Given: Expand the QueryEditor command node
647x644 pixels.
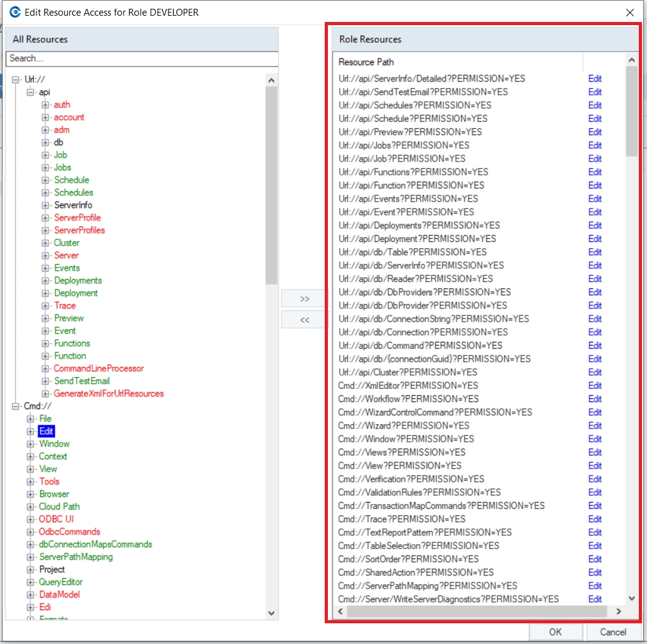Looking at the screenshot, I should click(x=30, y=582).
